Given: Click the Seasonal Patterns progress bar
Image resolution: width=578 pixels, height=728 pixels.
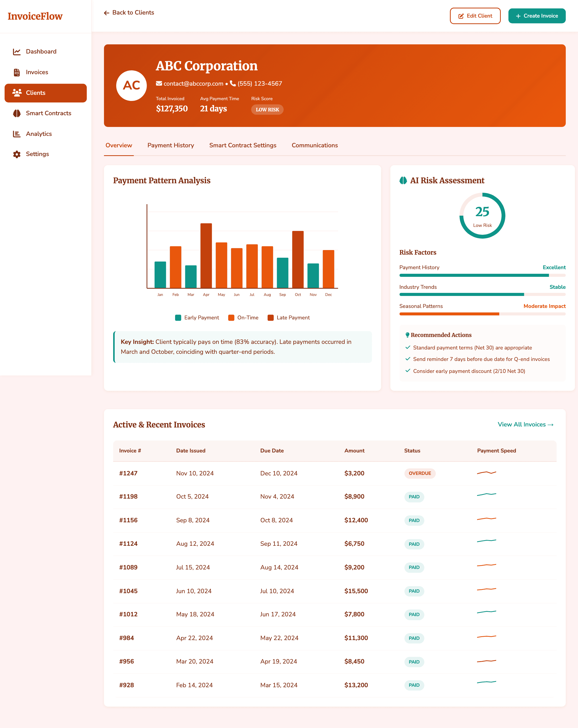Looking at the screenshot, I should tap(482, 314).
